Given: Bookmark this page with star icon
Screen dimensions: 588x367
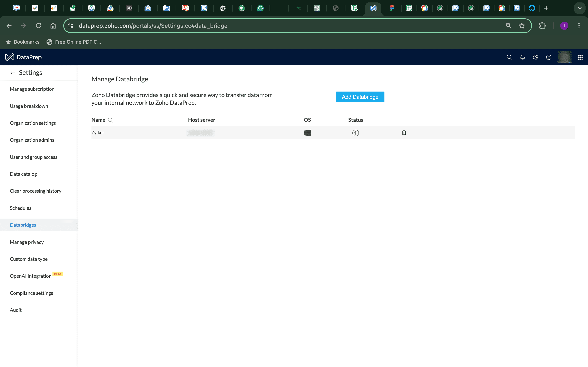Looking at the screenshot, I should click(522, 26).
